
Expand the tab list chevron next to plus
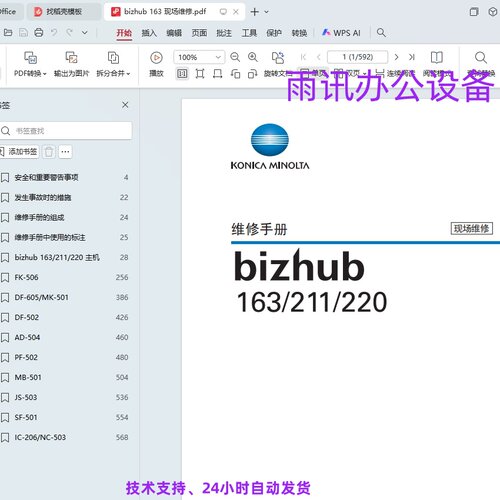(266, 12)
